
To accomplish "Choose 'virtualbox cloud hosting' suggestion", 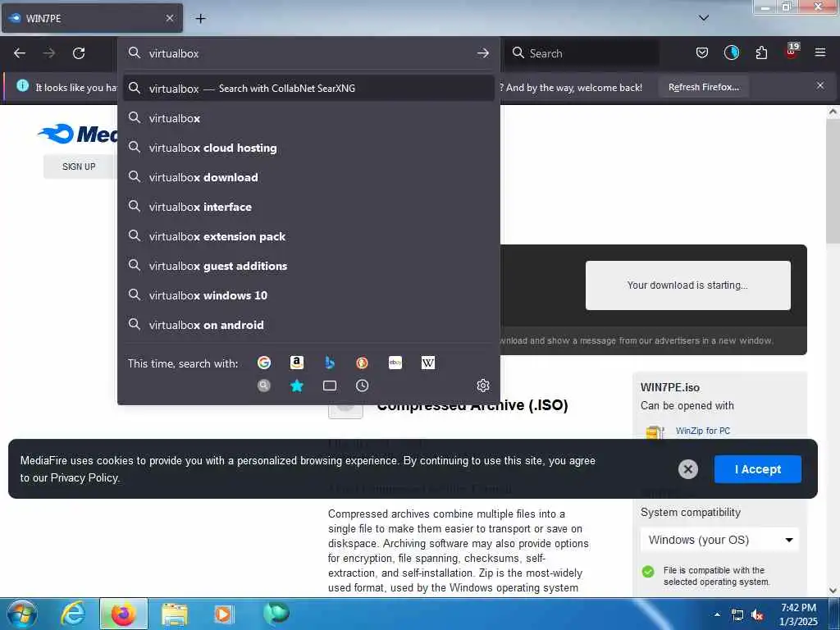I will pos(308,148).
